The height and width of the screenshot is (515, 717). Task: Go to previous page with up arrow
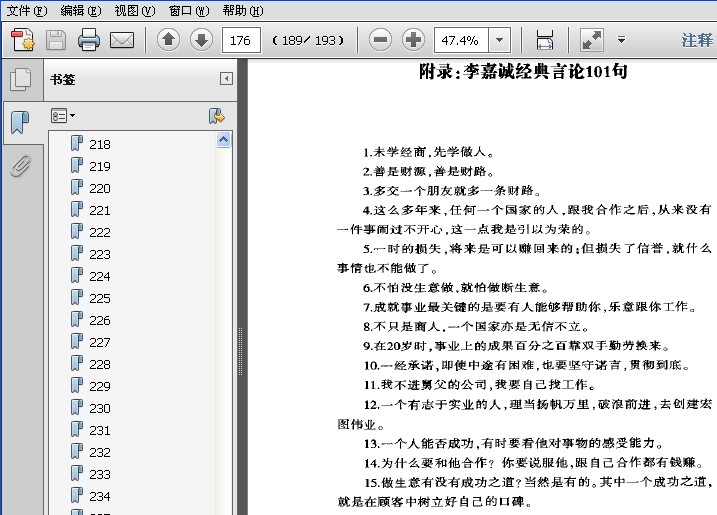coord(169,40)
